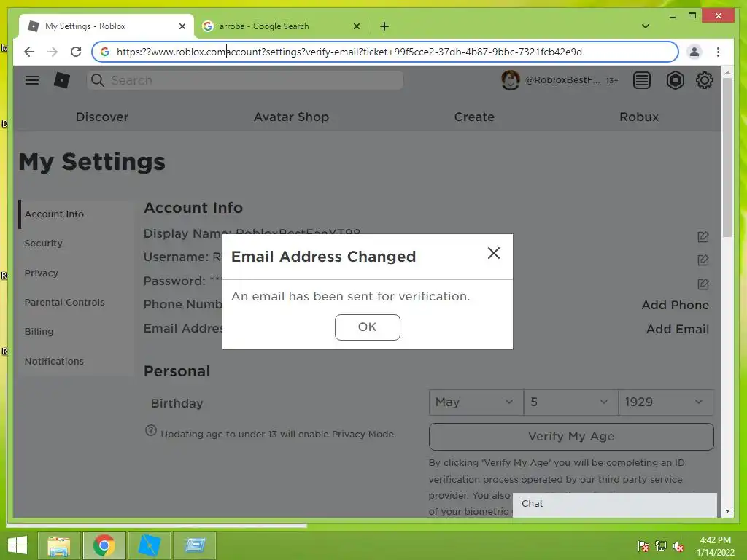Select Security in settings sidebar
This screenshot has height=560, width=747.
coord(76,244)
